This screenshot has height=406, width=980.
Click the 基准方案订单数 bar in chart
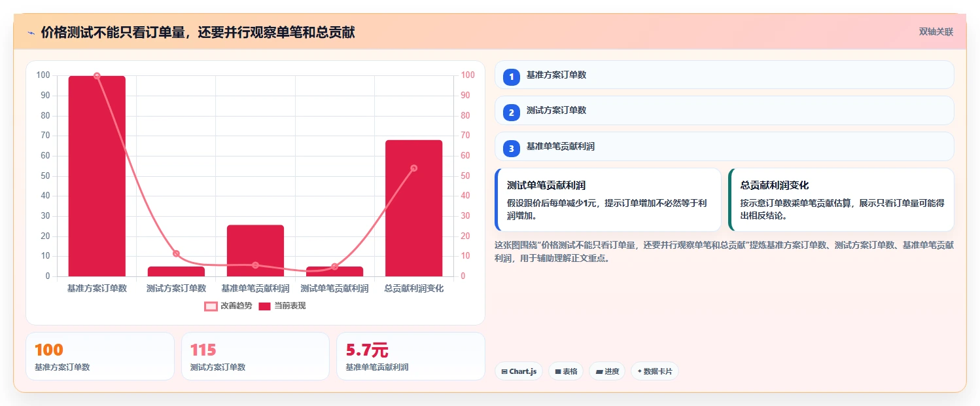click(97, 176)
